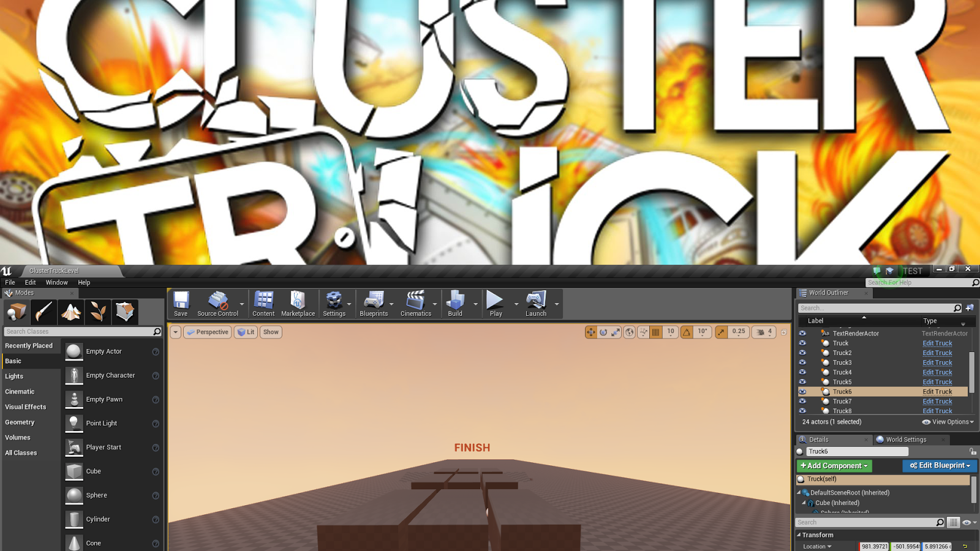
Task: Open the View Options dropdown in World Outliner
Action: pyautogui.click(x=947, y=422)
